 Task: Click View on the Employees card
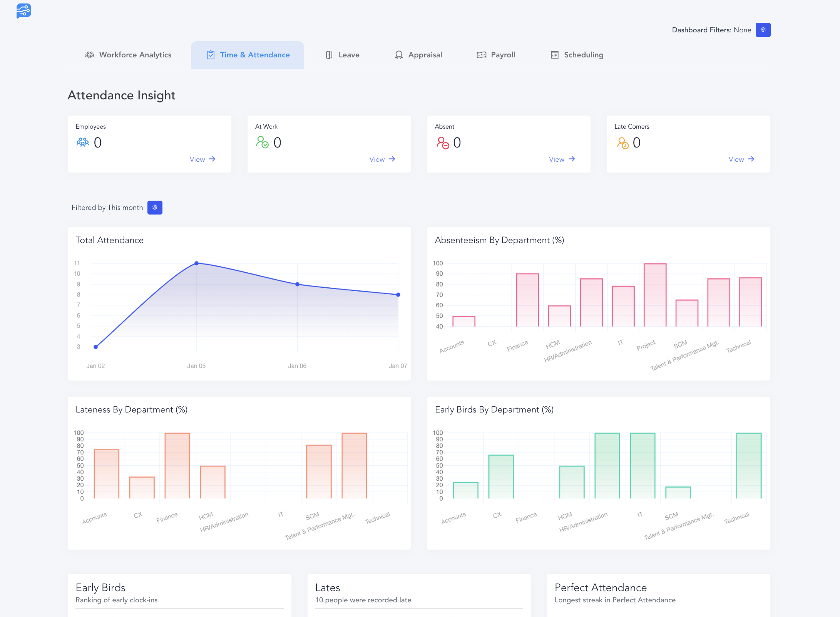(x=202, y=159)
